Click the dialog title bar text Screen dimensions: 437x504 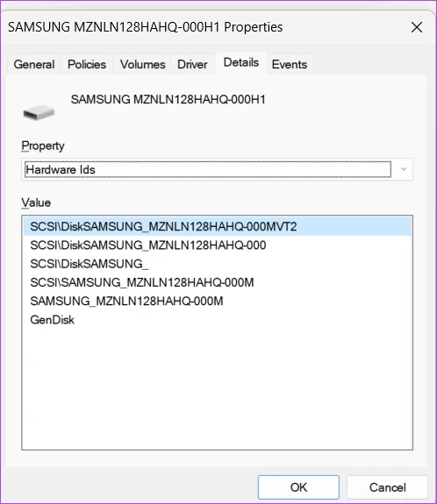click(x=145, y=27)
